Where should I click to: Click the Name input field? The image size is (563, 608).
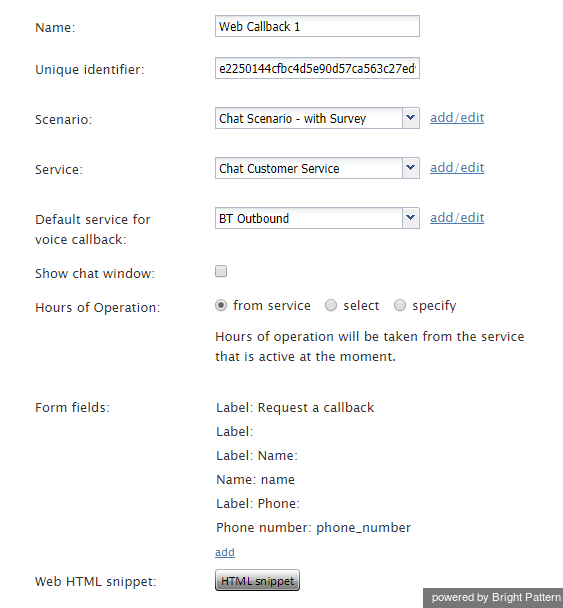(x=317, y=26)
